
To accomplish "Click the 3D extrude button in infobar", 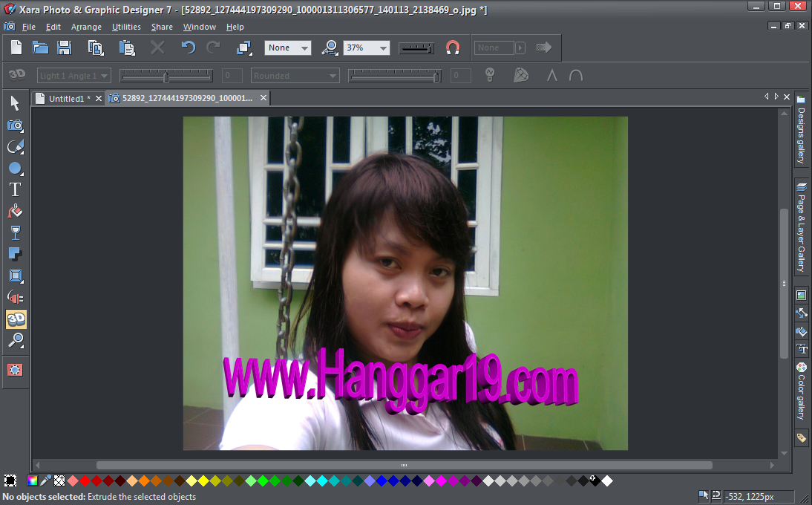I will [16, 75].
